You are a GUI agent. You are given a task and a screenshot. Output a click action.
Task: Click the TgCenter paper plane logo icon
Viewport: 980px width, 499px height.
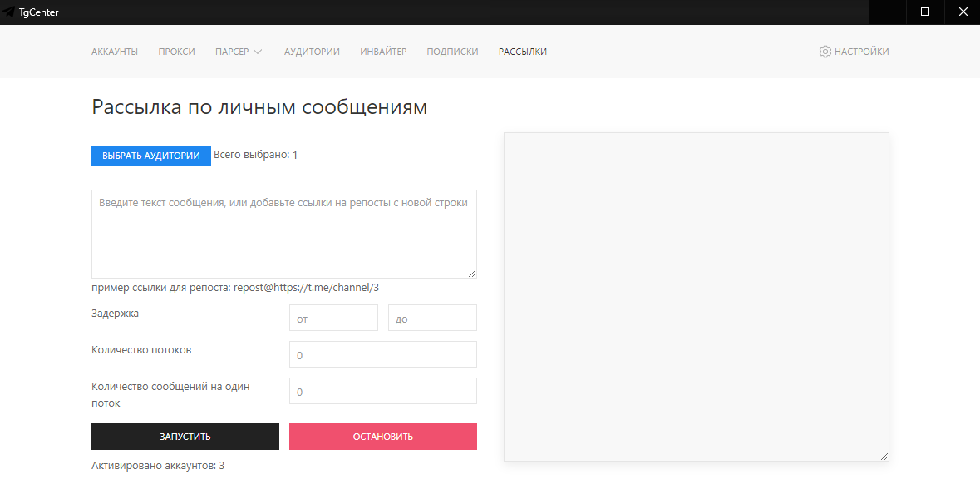click(9, 12)
